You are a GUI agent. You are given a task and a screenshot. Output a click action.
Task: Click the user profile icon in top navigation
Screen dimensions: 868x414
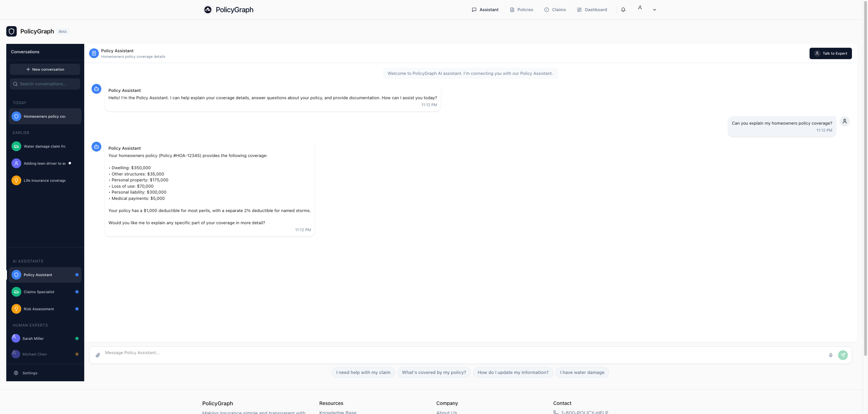tap(640, 8)
